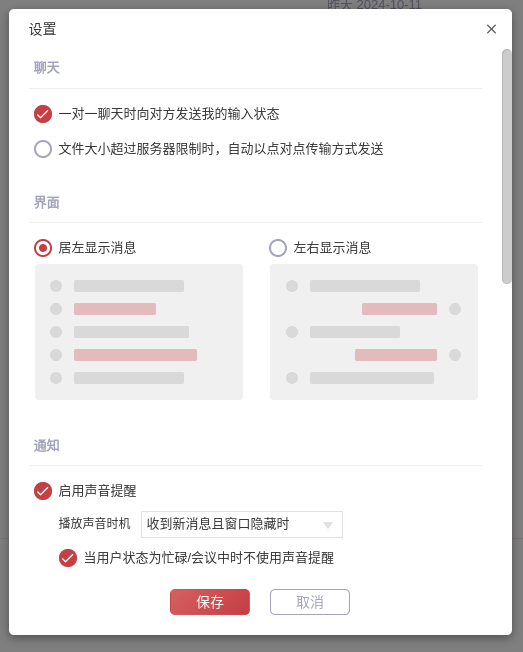Select 居左显示消息 radio button

pos(43,248)
